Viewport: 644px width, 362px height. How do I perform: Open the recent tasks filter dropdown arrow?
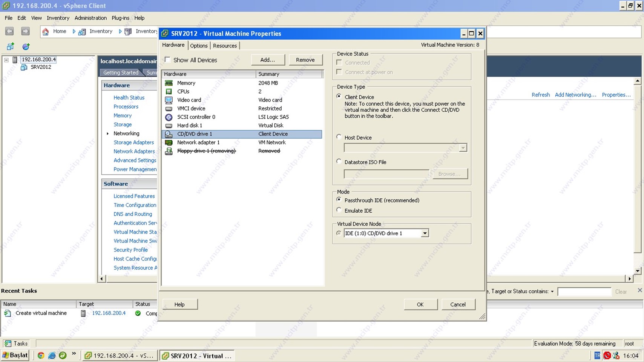point(552,291)
